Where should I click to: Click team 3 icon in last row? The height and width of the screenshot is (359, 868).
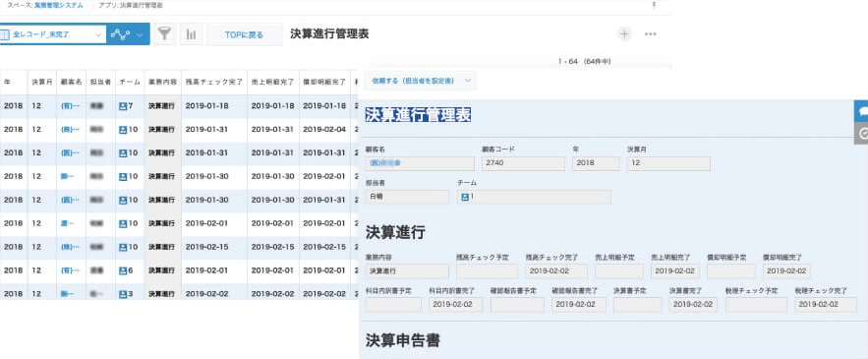tap(123, 294)
